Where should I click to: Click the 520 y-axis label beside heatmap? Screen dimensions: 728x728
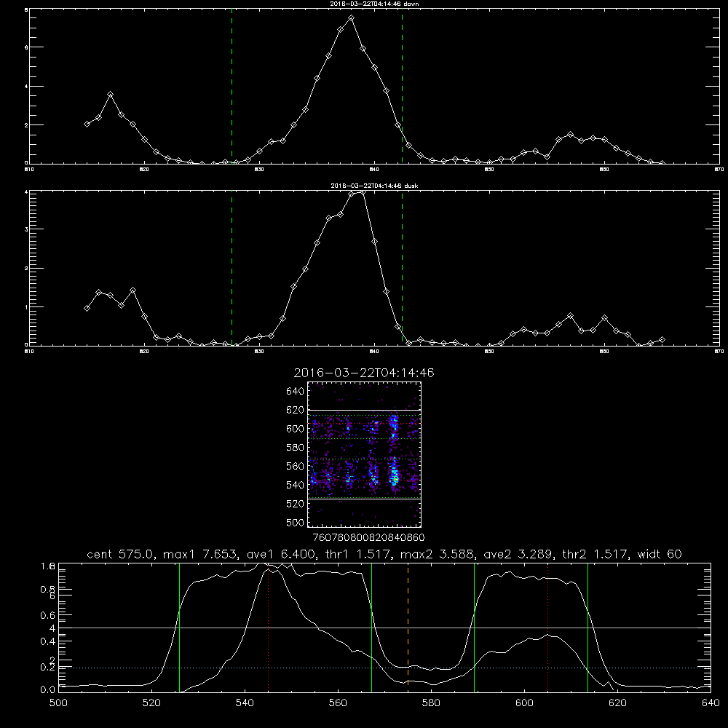click(x=296, y=504)
